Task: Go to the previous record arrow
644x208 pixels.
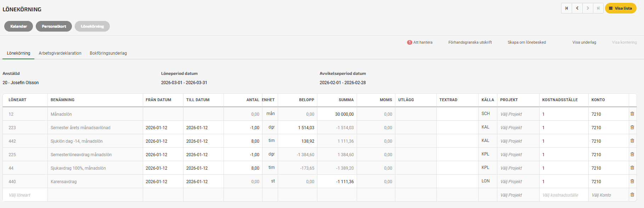Action: (x=577, y=8)
